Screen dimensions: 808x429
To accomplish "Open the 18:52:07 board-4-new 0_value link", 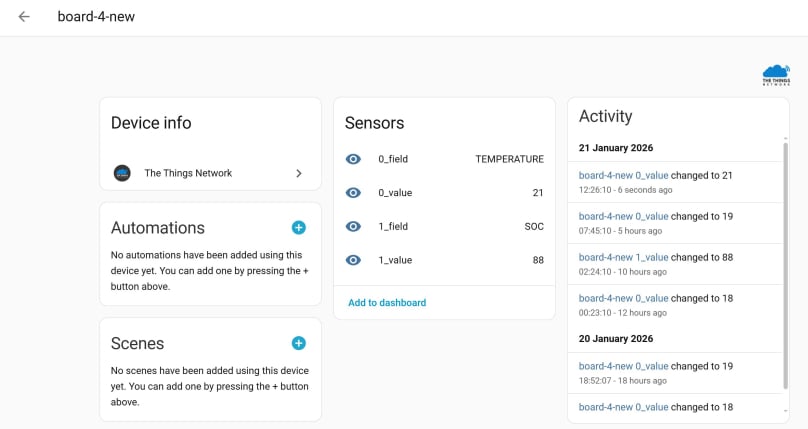I will [x=624, y=366].
